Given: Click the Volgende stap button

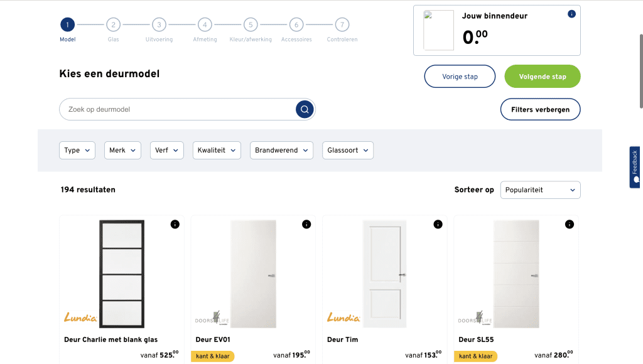Looking at the screenshot, I should tap(543, 76).
